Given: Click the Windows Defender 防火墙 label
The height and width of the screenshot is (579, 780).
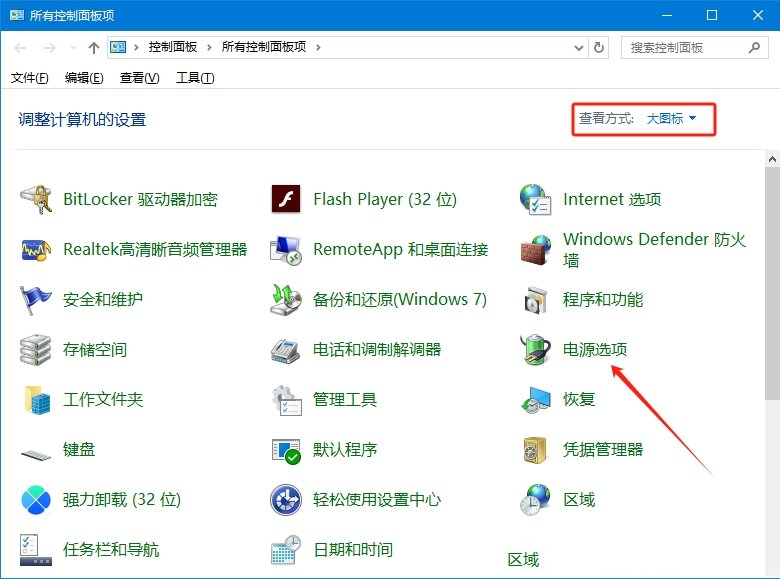Looking at the screenshot, I should coord(654,250).
